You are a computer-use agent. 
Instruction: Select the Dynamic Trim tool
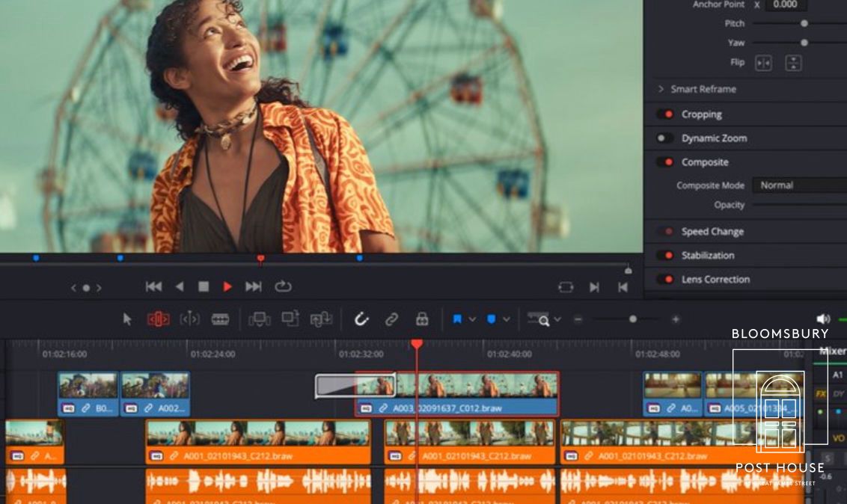pos(189,319)
